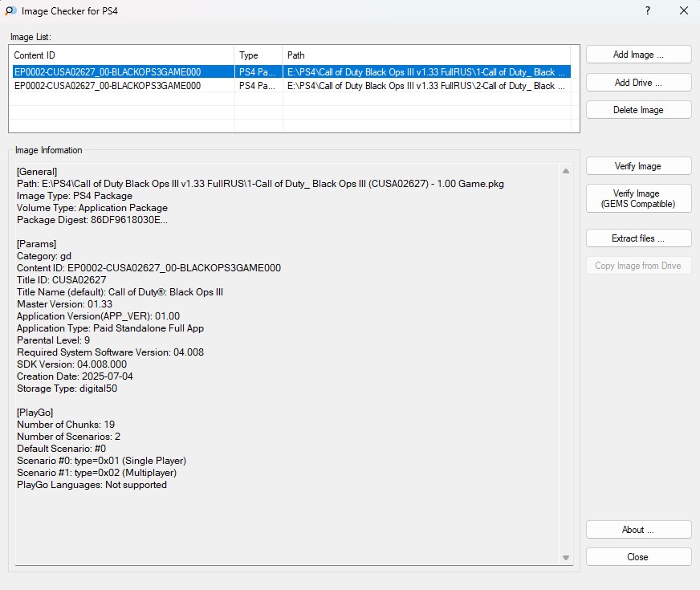Click the scroll down arrow in Image Information
Screen dimensions: 700x590
point(566,558)
